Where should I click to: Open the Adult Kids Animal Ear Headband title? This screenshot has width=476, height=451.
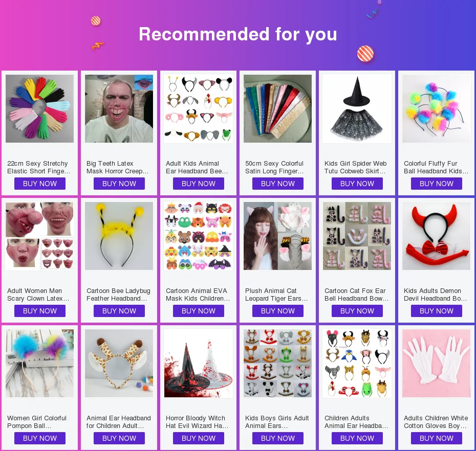coord(197,167)
